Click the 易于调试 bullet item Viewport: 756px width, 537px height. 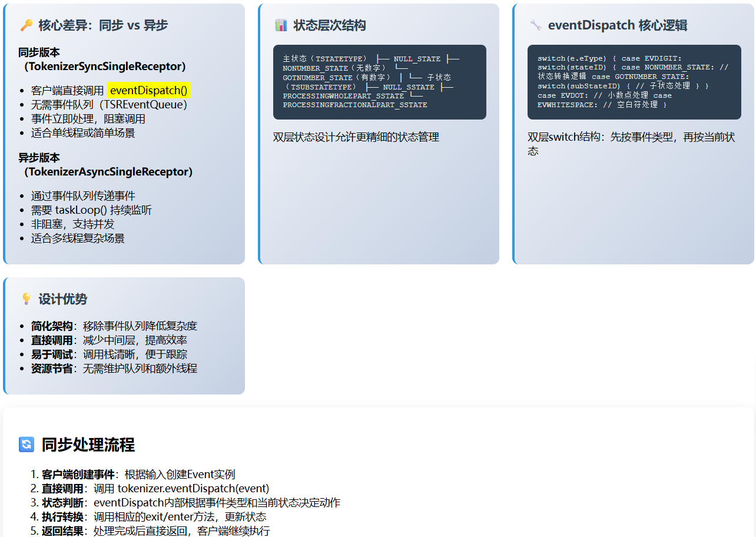109,354
